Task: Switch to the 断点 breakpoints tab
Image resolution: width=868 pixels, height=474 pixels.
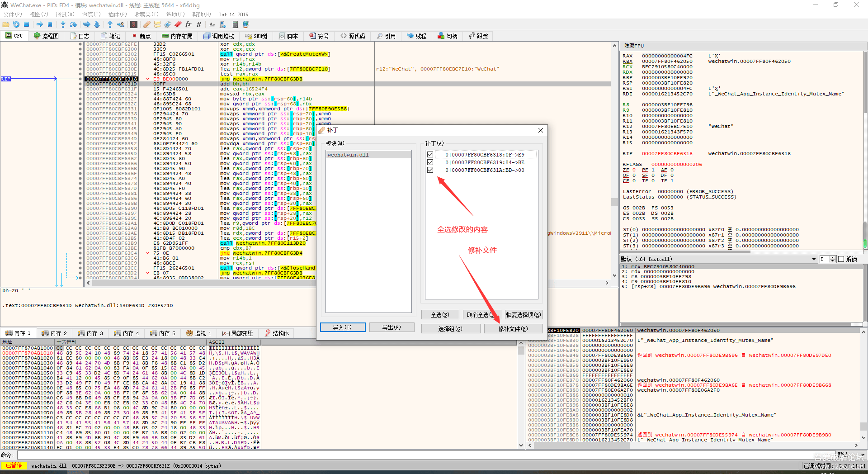Action: (142, 36)
